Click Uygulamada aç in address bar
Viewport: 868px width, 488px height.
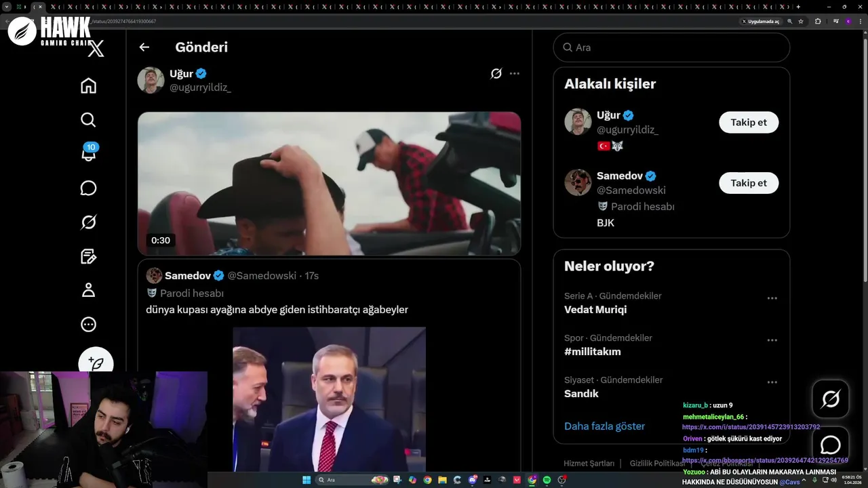click(760, 22)
